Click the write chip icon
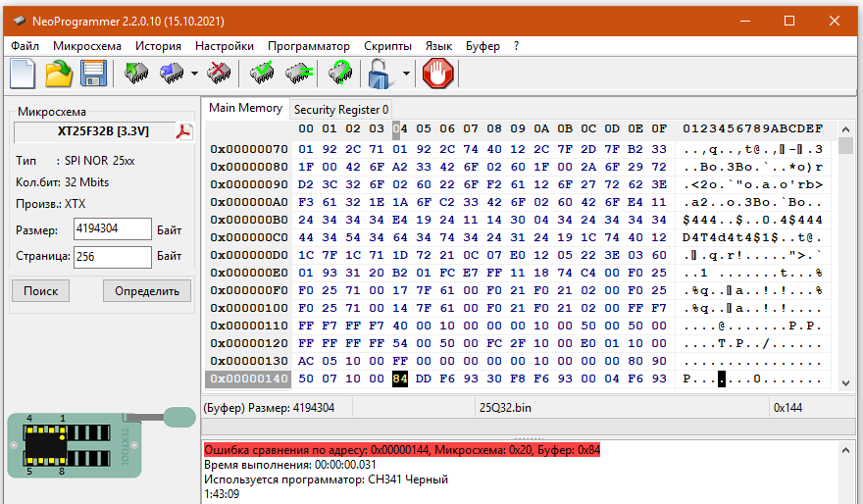863x504 pixels. [x=171, y=74]
